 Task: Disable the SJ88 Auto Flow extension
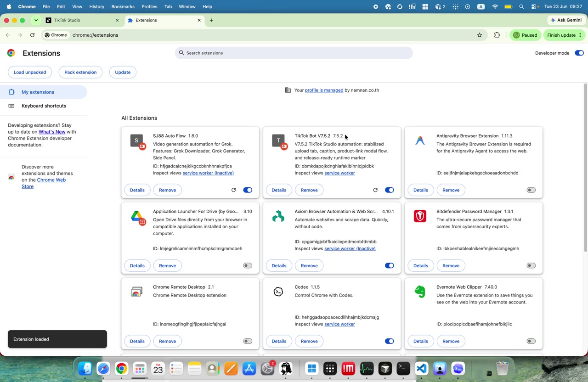(x=248, y=190)
